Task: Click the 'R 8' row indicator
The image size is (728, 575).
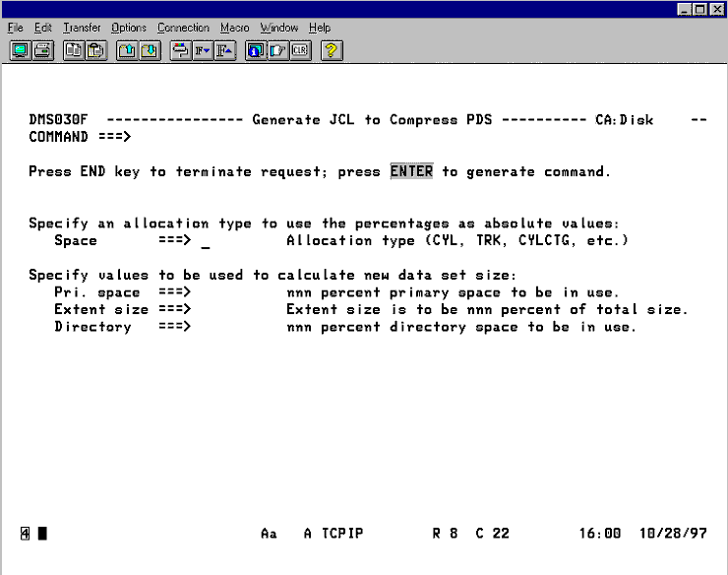Action: [x=445, y=534]
